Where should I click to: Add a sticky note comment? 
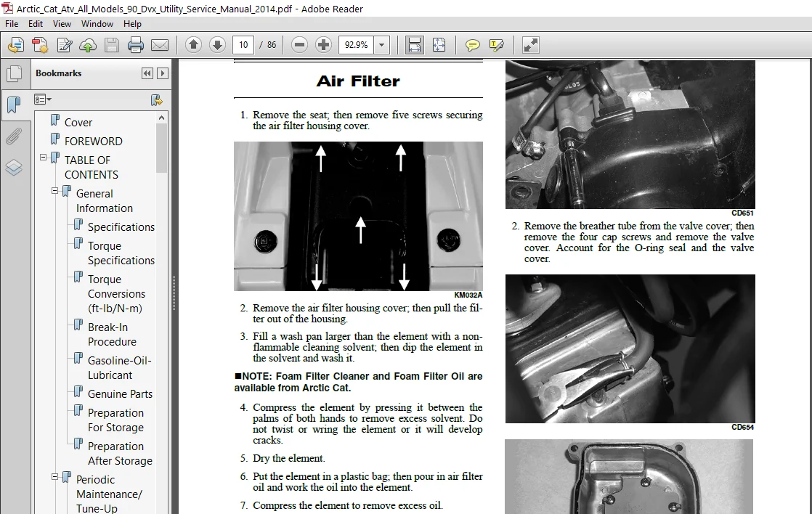(x=472, y=45)
